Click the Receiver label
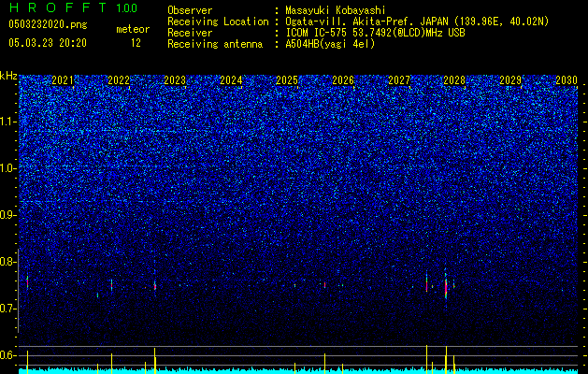This screenshot has width=588, height=374. (x=190, y=33)
